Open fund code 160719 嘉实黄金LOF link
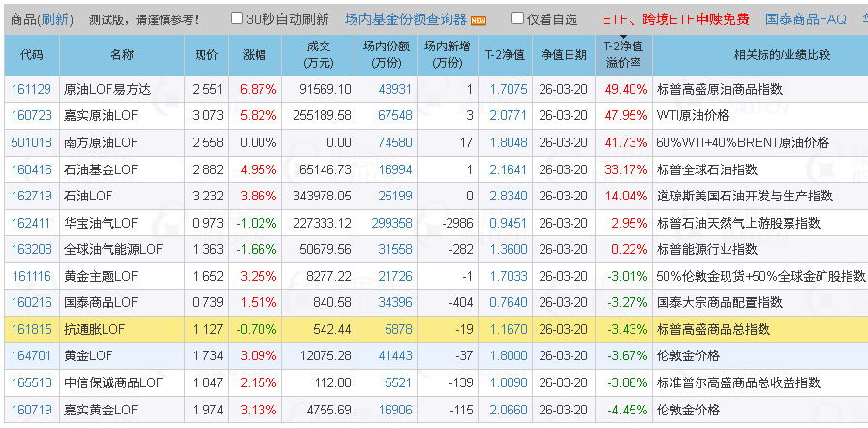The image size is (868, 428). pos(31,409)
